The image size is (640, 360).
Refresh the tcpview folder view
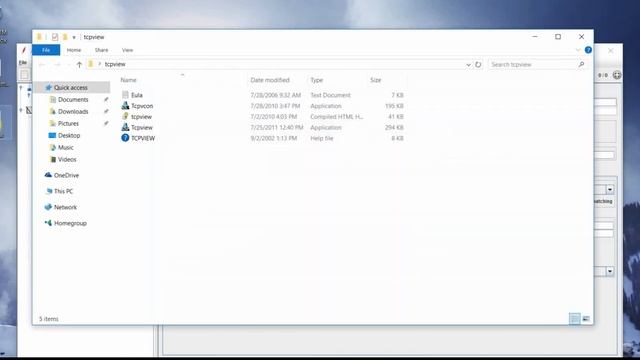pyautogui.click(x=478, y=64)
